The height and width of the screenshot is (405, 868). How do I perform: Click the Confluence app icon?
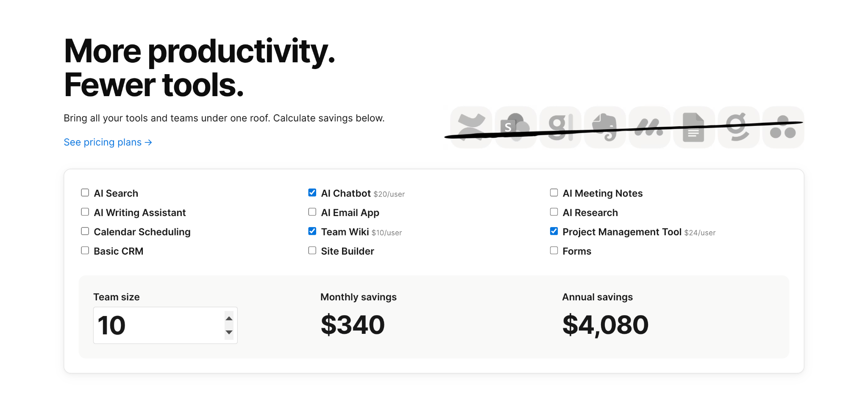pos(471,127)
